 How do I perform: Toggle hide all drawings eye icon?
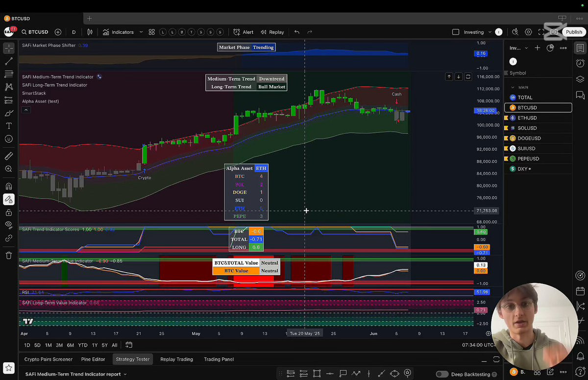9,225
